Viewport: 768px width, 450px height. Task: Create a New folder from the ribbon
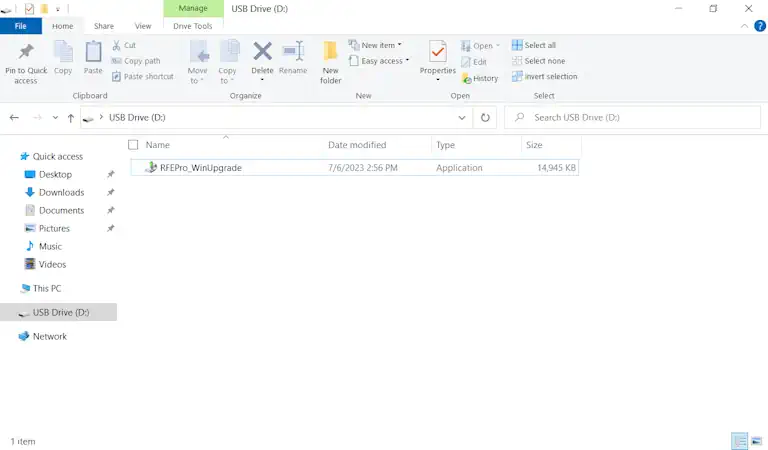tap(330, 58)
